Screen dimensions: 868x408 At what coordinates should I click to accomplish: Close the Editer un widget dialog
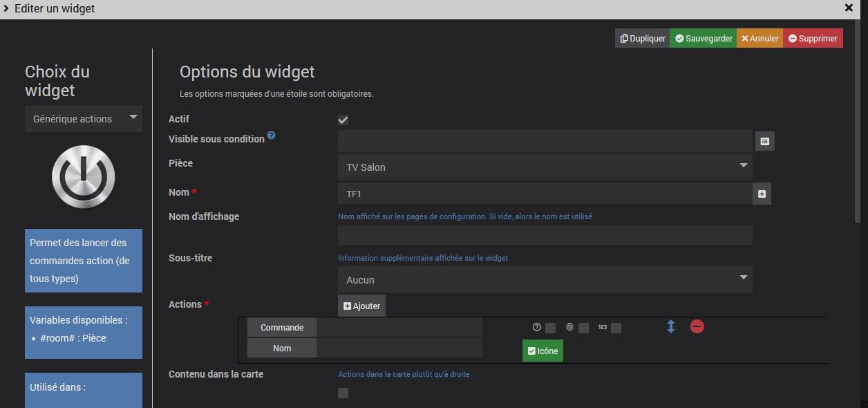click(x=849, y=8)
